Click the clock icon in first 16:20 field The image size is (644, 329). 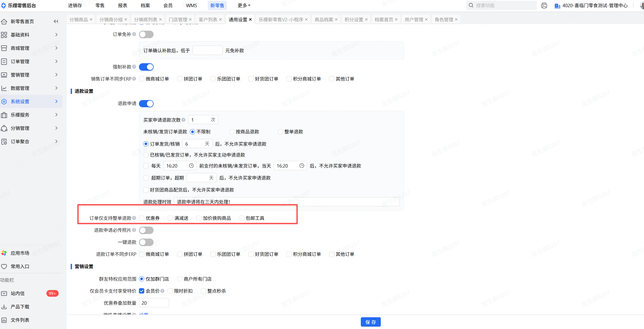pos(191,166)
